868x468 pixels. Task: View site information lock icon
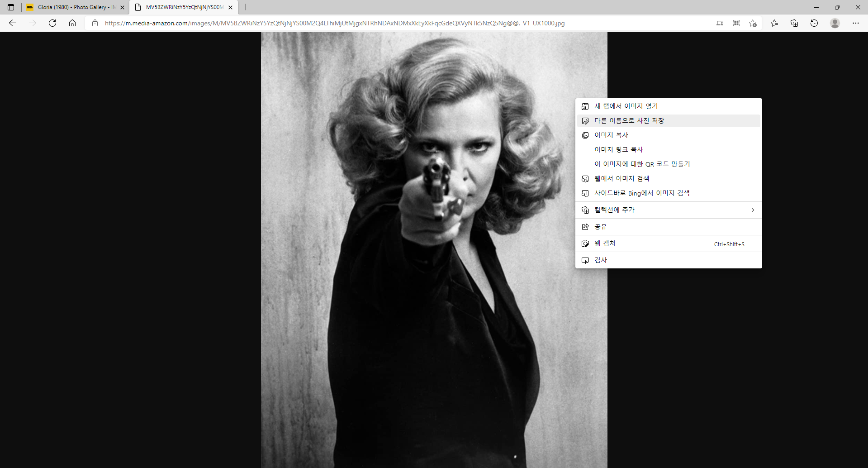[x=95, y=23]
